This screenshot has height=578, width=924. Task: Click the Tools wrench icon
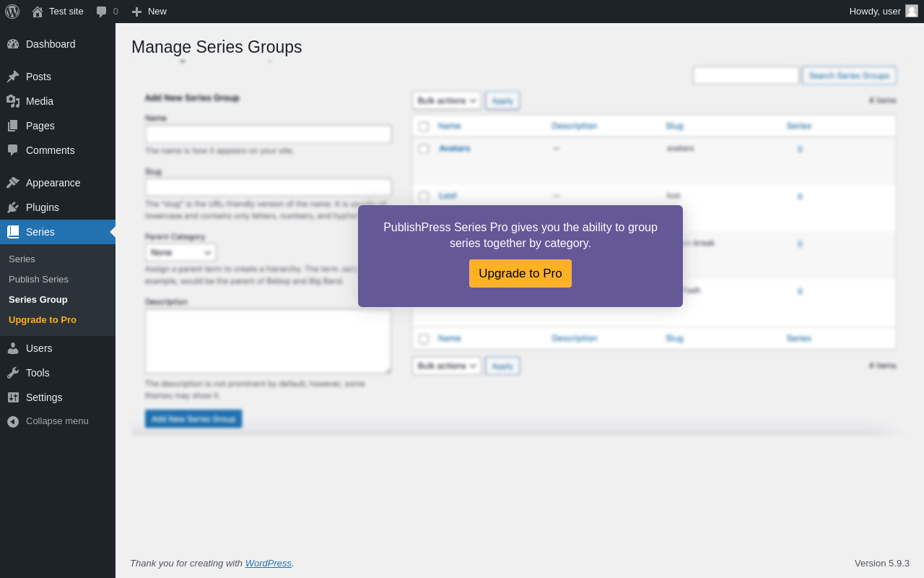[13, 373]
